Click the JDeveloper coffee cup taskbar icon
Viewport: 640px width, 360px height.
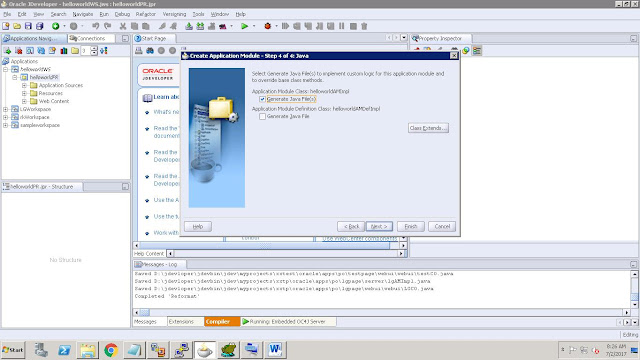(204, 350)
